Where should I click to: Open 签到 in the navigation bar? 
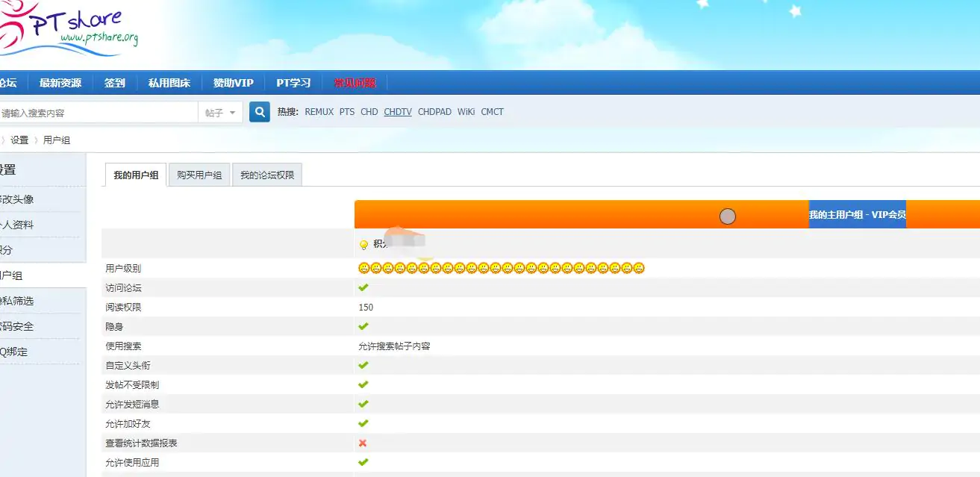pyautogui.click(x=114, y=83)
